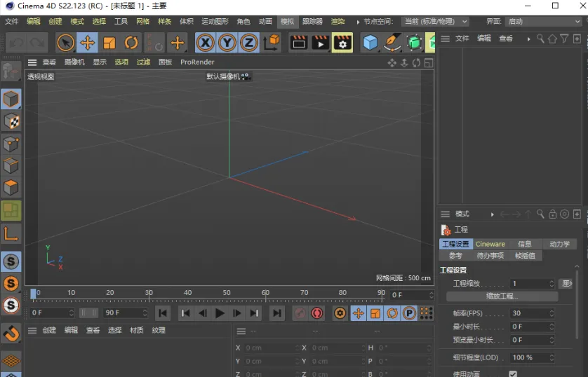Click the Live Selection arrow tool
The height and width of the screenshot is (377, 588).
(65, 43)
